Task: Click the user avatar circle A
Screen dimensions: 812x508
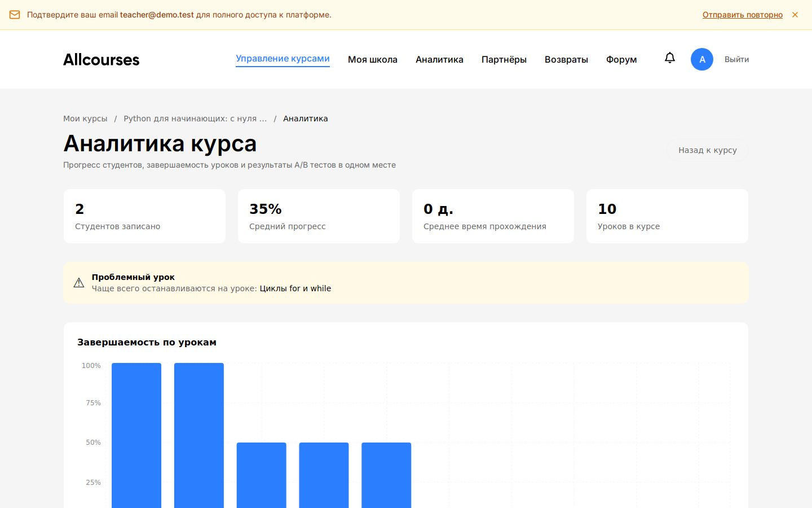Action: 702,59
